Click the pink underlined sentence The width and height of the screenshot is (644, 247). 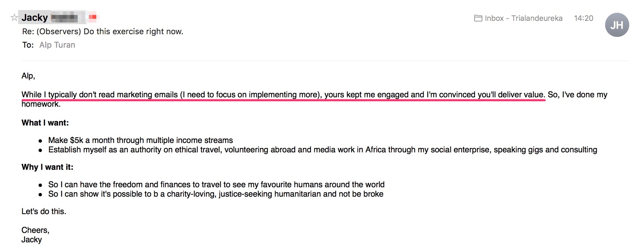283,95
